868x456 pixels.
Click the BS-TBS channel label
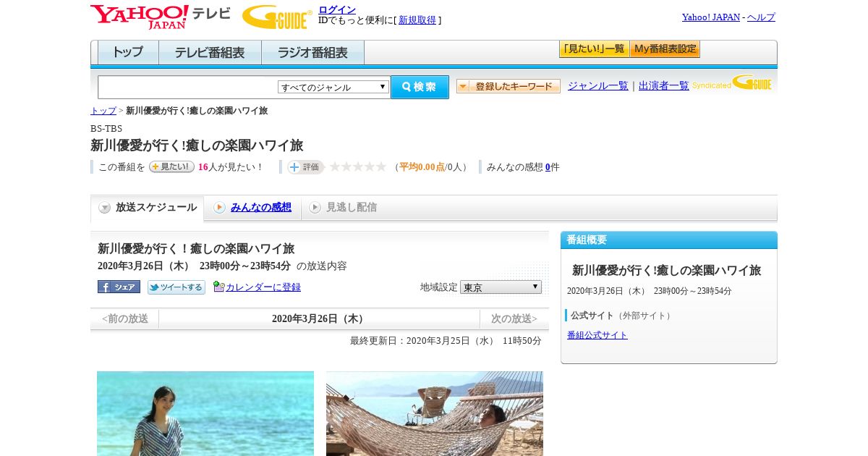[106, 129]
